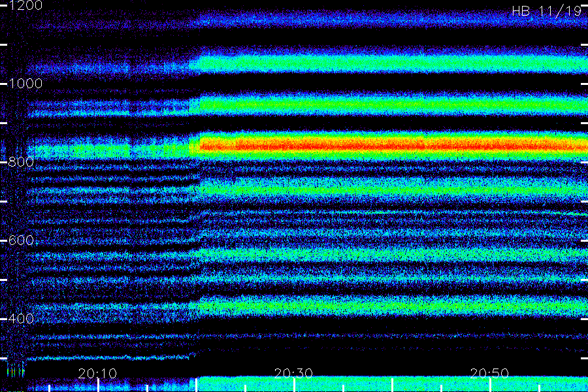Click the 600 frequency axis label
Viewport: 588px width, 392px height.
click(21, 240)
